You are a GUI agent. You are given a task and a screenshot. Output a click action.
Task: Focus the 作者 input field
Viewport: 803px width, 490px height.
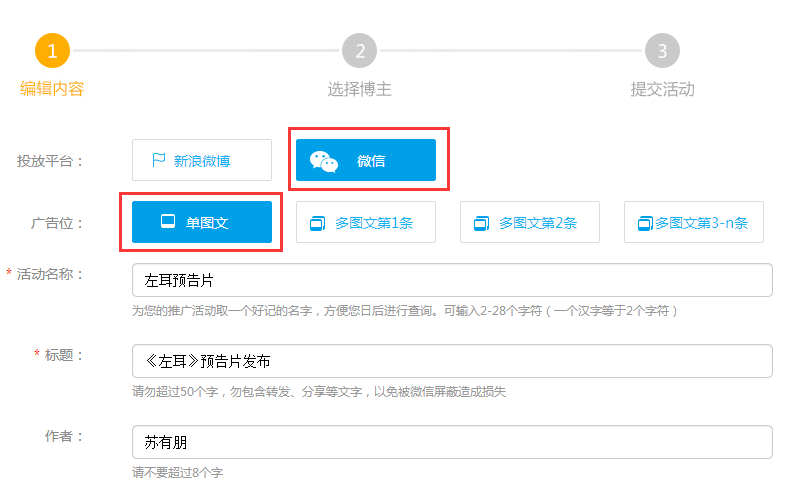(x=452, y=442)
